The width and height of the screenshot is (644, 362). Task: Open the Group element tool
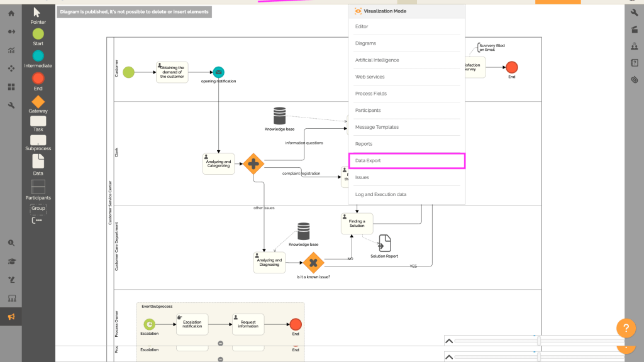(x=38, y=208)
